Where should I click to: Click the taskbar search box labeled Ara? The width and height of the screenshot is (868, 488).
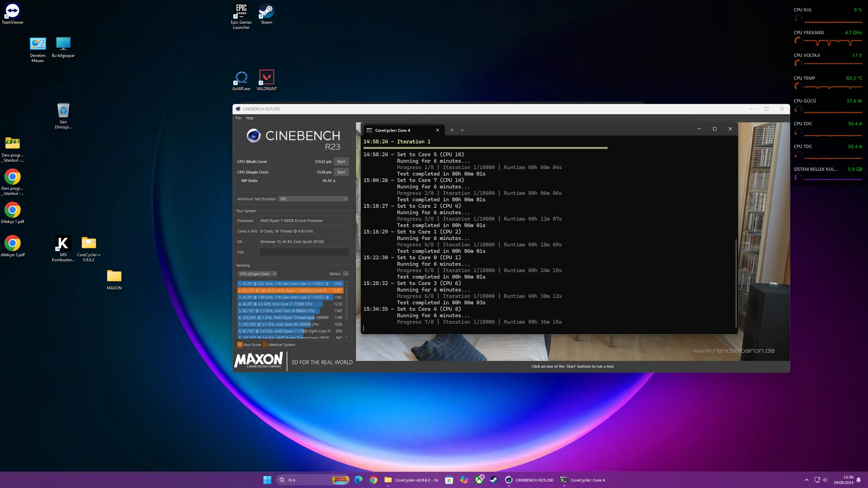point(313,480)
